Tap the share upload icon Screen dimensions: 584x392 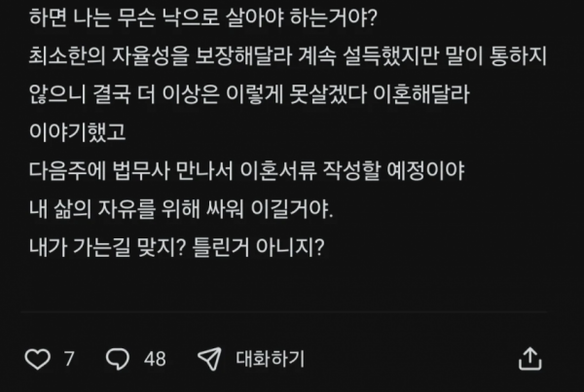pyautogui.click(x=529, y=359)
